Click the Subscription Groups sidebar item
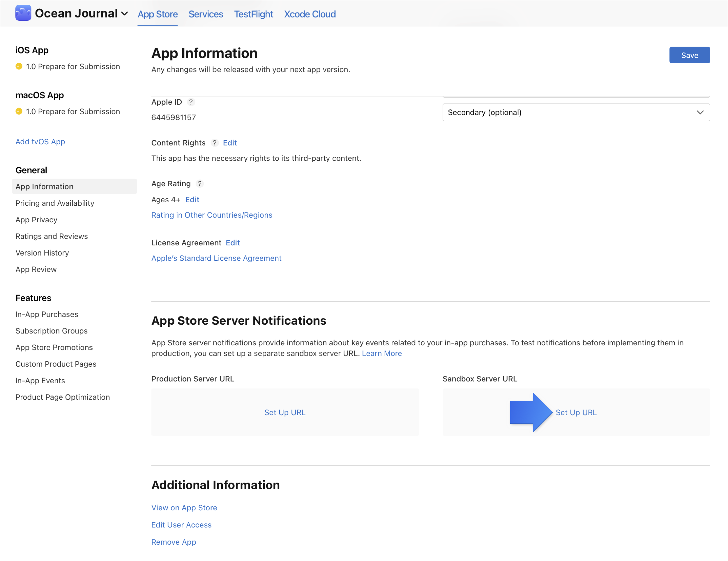This screenshot has width=728, height=561. (52, 330)
